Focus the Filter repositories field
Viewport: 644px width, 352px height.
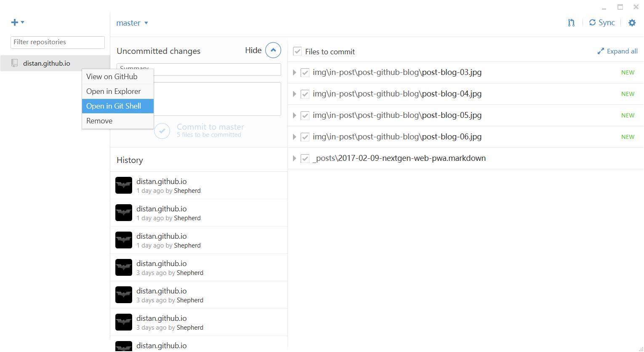pos(58,42)
